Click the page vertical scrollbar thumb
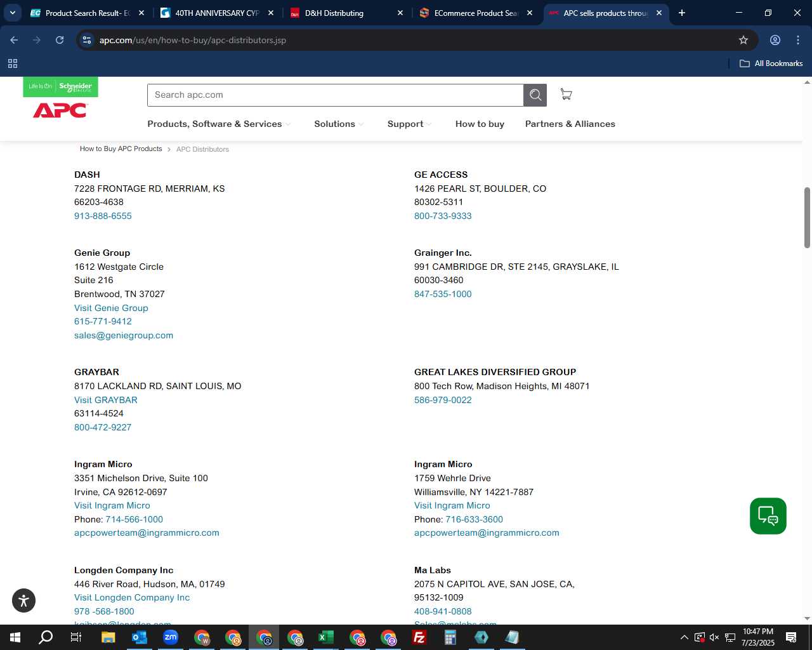812x650 pixels. 807,218
